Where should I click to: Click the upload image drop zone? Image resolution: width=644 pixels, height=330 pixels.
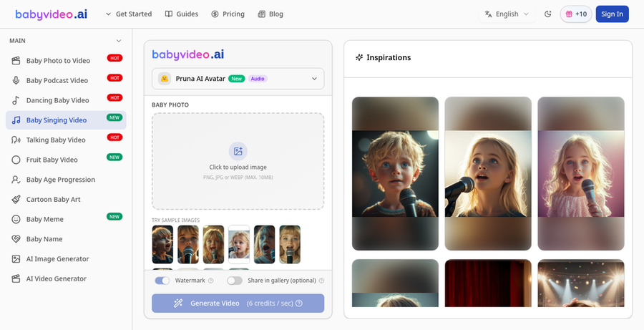pyautogui.click(x=238, y=161)
